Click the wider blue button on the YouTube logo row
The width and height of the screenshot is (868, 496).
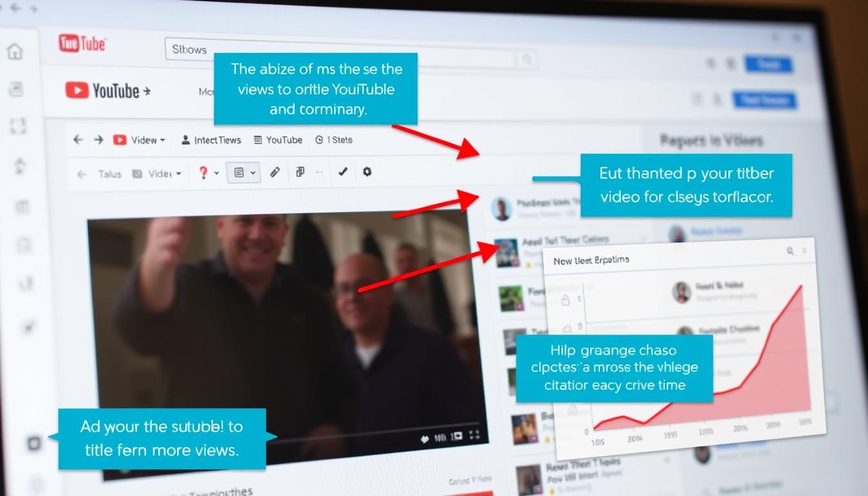(765, 100)
